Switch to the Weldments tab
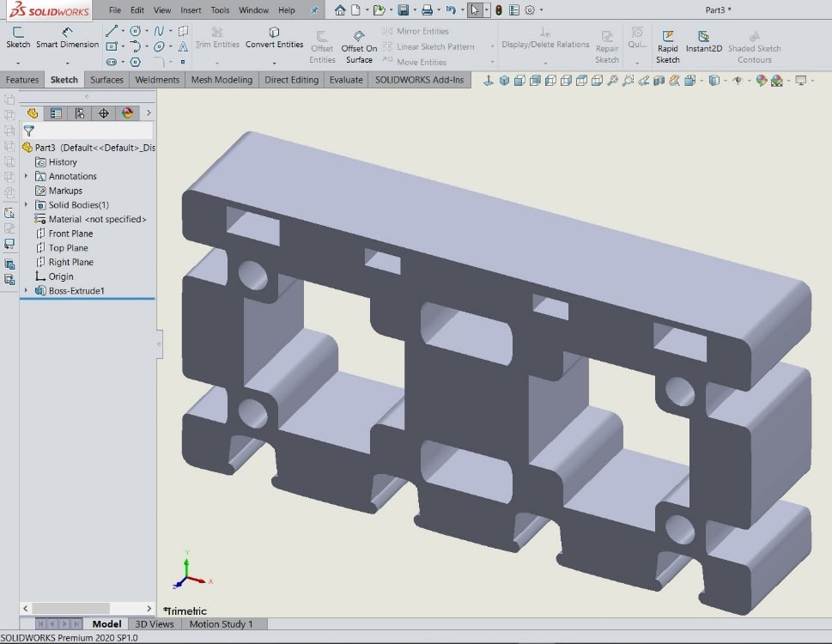The height and width of the screenshot is (644, 832). [157, 80]
